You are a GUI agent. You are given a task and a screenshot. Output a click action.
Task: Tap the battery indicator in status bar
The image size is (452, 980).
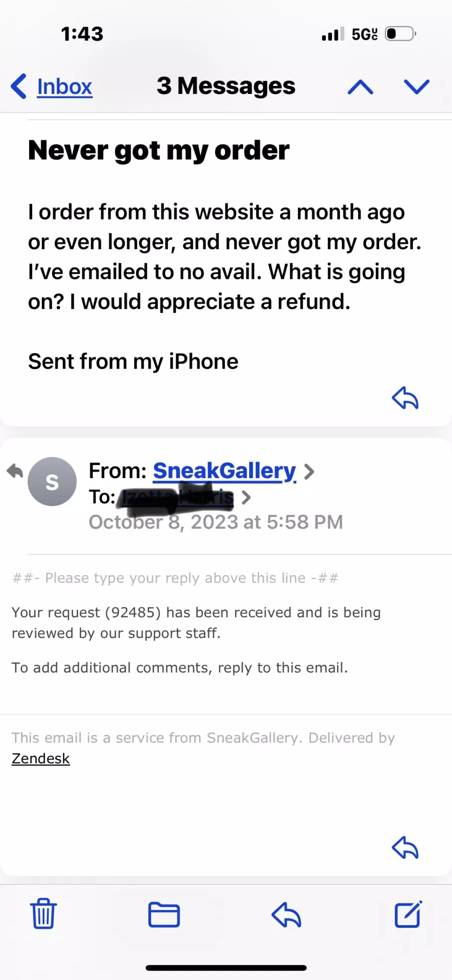click(x=400, y=34)
